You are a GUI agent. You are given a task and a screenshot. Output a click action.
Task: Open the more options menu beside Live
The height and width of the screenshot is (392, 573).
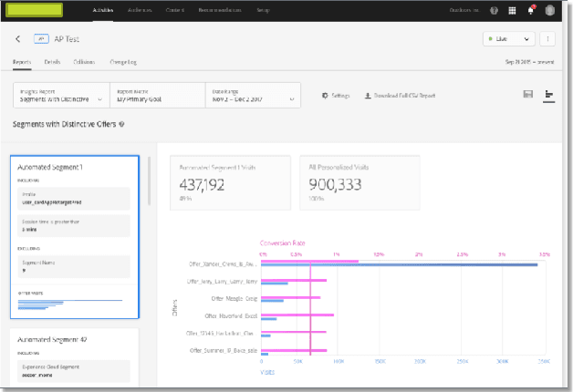(547, 39)
